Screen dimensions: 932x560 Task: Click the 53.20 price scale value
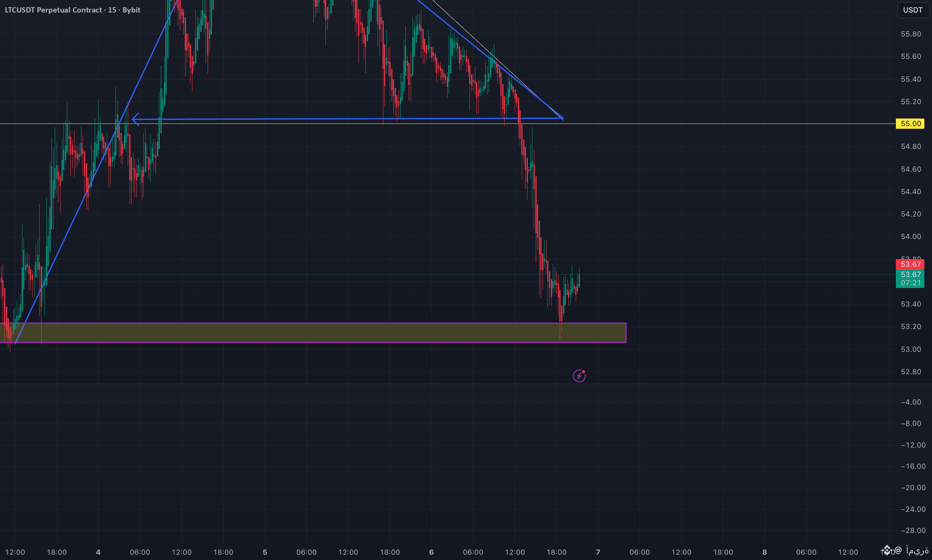tap(911, 326)
